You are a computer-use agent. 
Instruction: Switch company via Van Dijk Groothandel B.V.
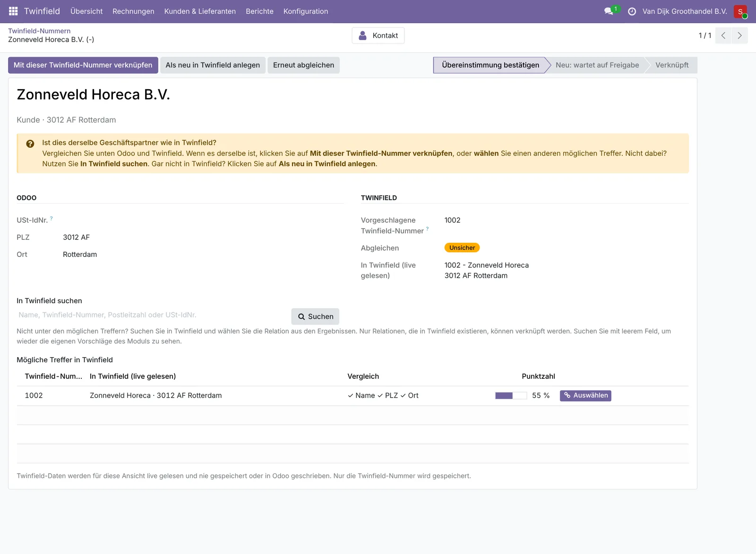pyautogui.click(x=685, y=11)
